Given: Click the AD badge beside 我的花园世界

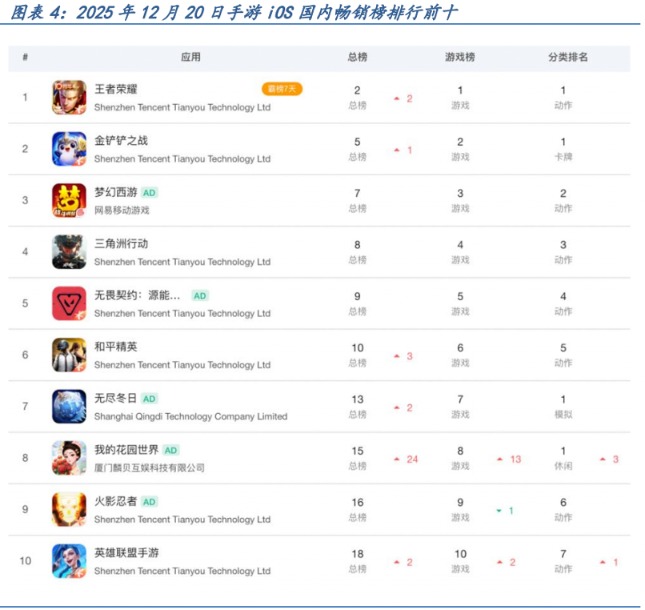Looking at the screenshot, I should [x=171, y=450].
